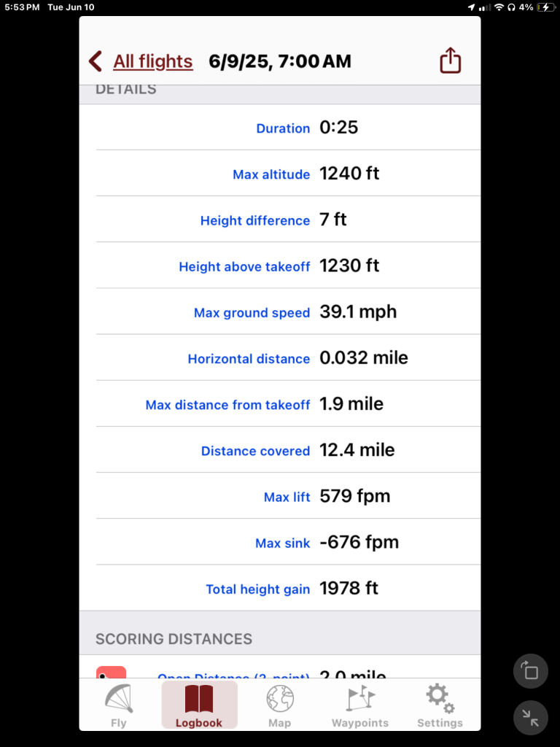Image resolution: width=560 pixels, height=747 pixels.
Task: Tap the rotate screen round button
Action: [531, 671]
